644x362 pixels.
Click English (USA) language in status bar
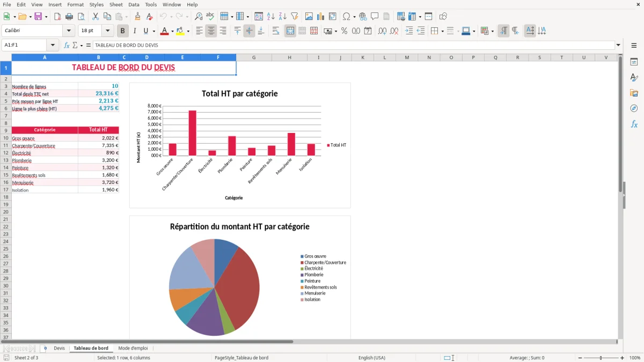coord(372,358)
